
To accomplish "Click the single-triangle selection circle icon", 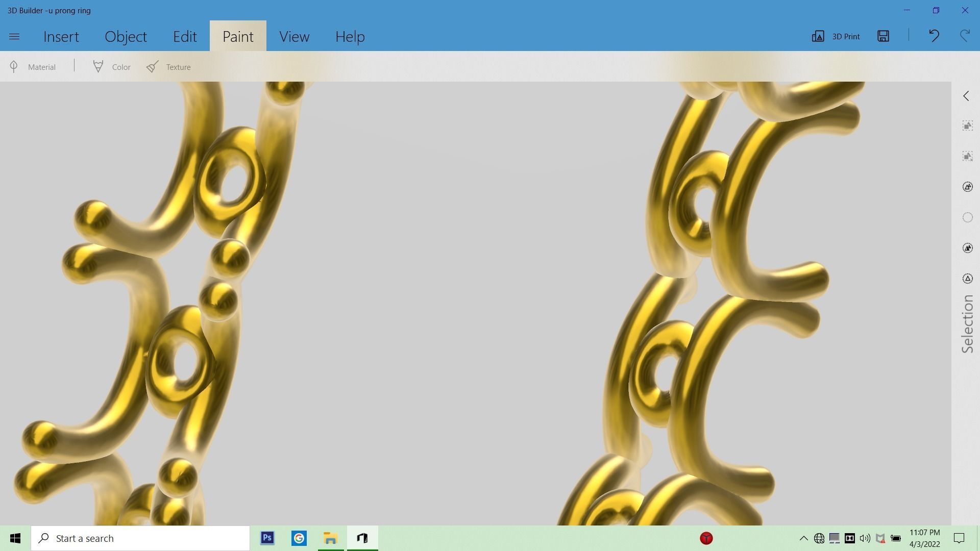I will click(968, 279).
